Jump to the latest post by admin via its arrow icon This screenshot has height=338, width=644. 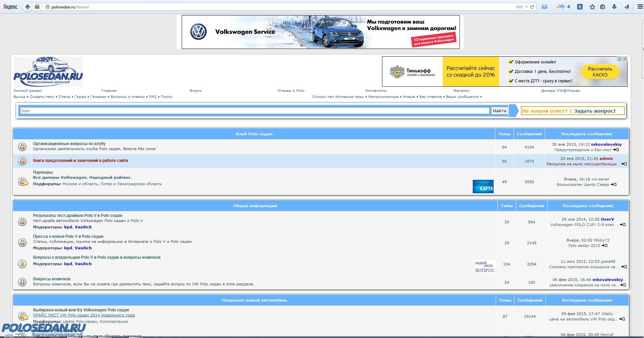[624, 164]
